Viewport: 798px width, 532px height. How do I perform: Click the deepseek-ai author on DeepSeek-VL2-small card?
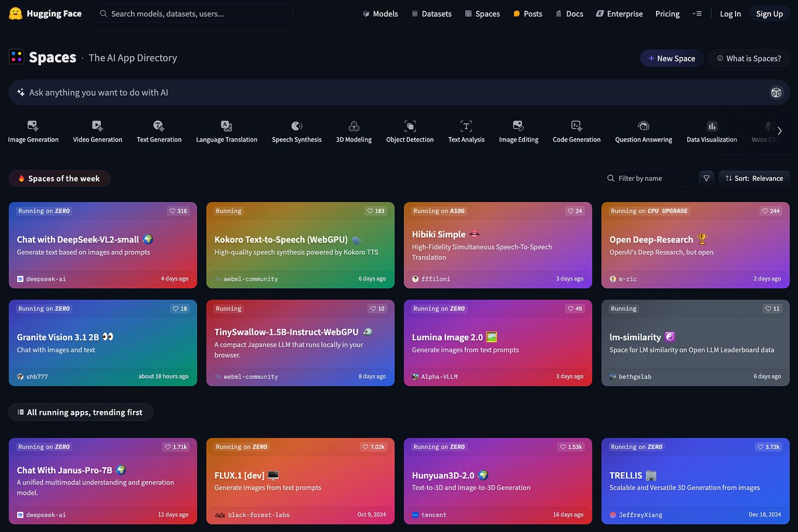(41, 279)
